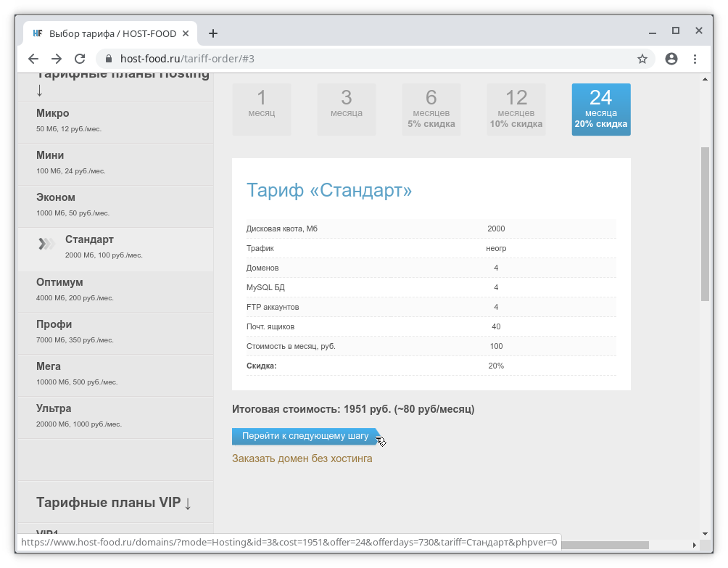Click "Перейти к следующему шагу" button
The width and height of the screenshot is (728, 568).
[305, 436]
